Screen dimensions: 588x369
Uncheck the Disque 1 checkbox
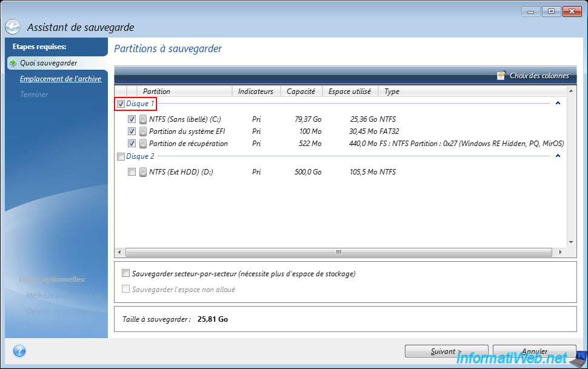click(x=121, y=104)
